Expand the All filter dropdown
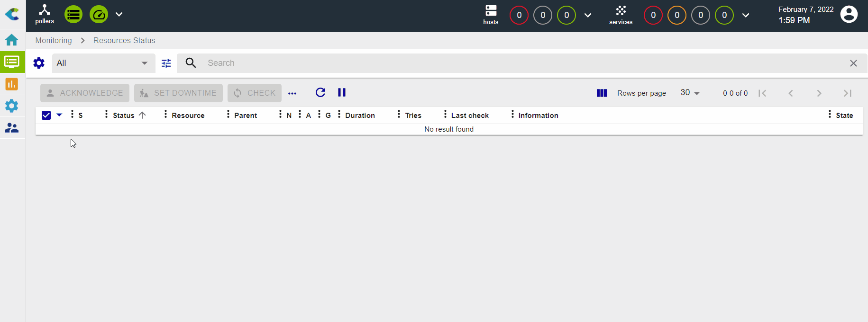This screenshot has width=868, height=322. [x=103, y=63]
